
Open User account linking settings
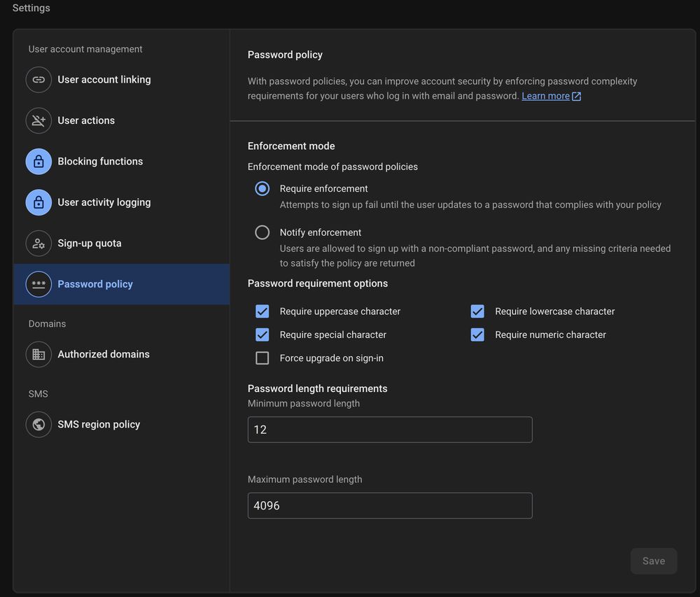(x=121, y=79)
